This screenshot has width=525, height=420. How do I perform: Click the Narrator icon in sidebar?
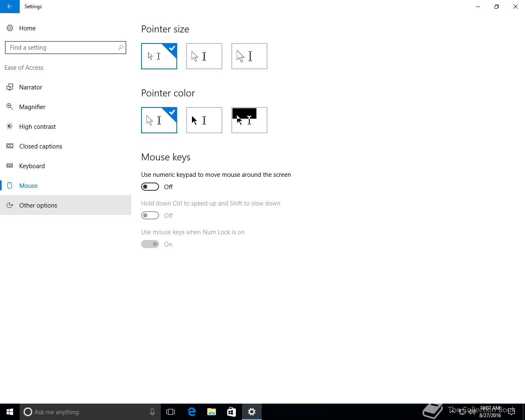10,87
